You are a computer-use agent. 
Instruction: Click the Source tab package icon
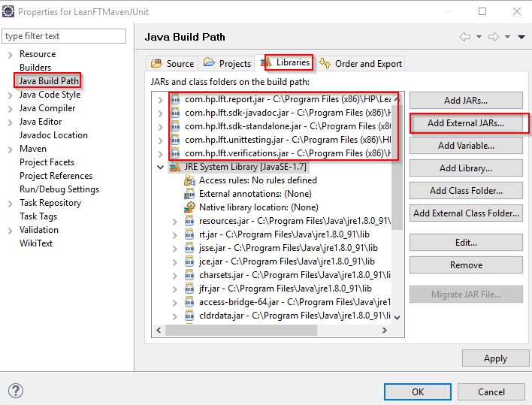[x=156, y=63]
